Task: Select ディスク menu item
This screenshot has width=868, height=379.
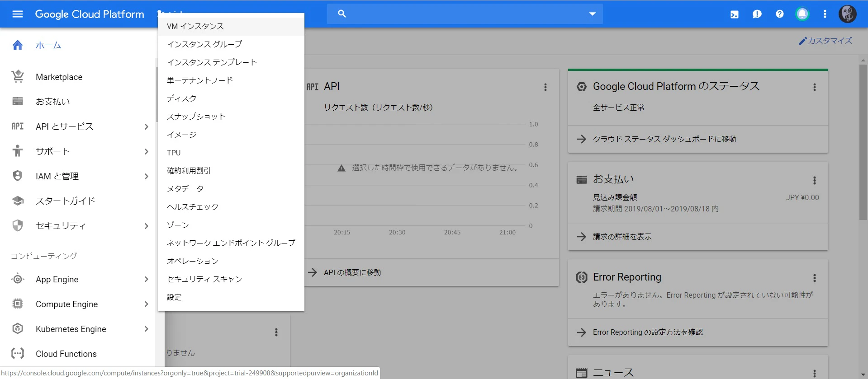Action: point(231,98)
